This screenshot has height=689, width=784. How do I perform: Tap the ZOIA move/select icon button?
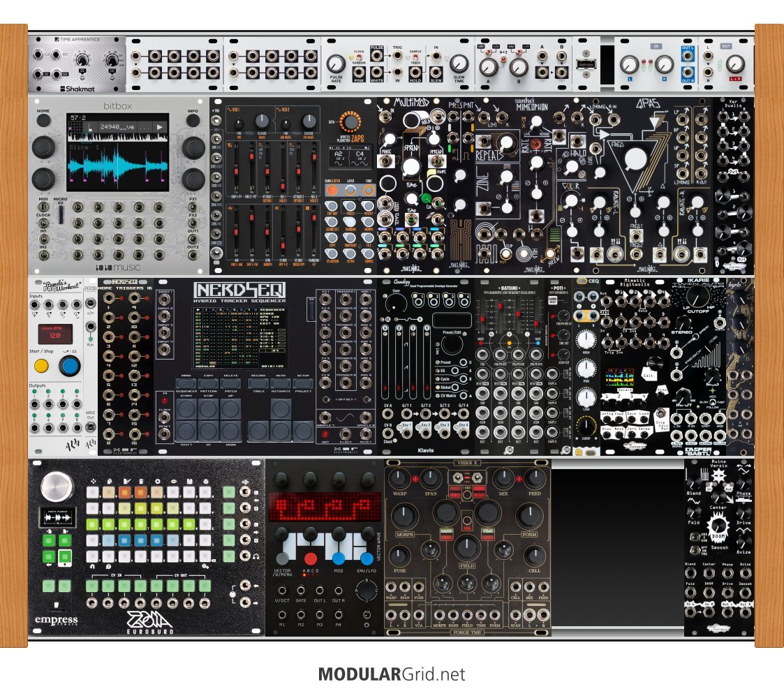coord(94,482)
